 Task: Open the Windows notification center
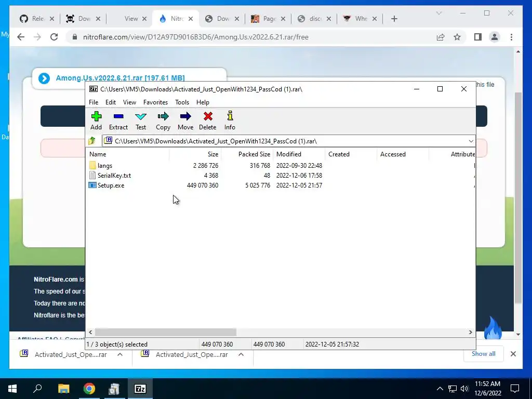(x=515, y=389)
